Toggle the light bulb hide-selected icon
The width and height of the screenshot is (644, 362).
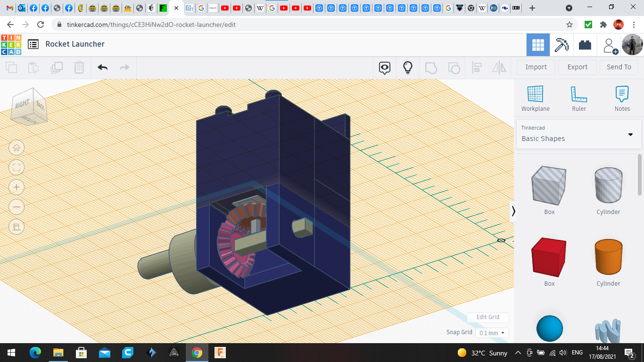pos(408,67)
